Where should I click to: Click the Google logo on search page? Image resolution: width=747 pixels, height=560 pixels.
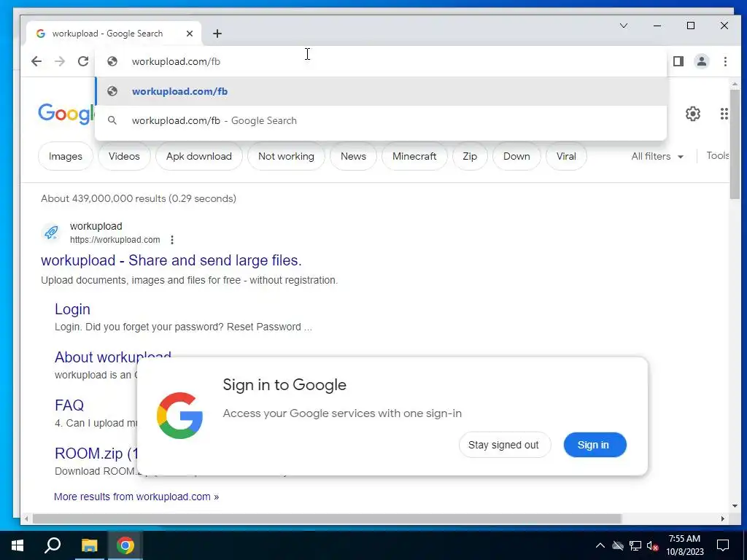click(66, 114)
